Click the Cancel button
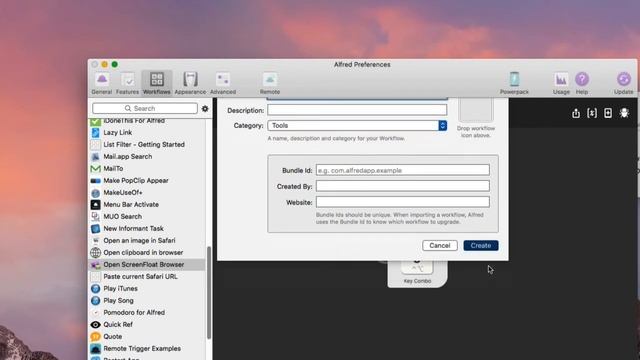This screenshot has width=640, height=360. (440, 245)
